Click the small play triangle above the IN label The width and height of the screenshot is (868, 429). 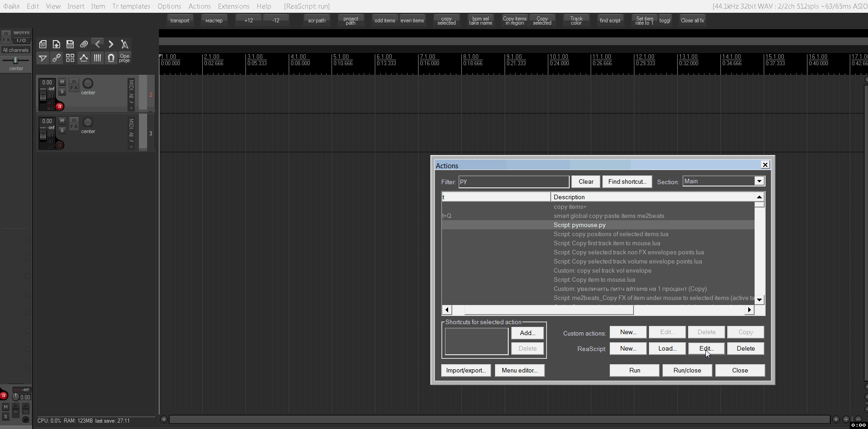tap(16, 406)
